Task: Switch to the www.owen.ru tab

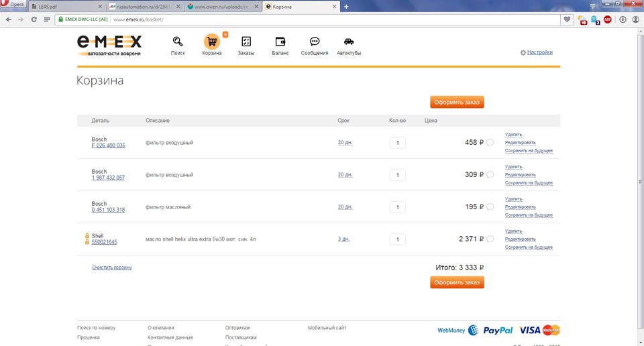Action: [x=222, y=7]
